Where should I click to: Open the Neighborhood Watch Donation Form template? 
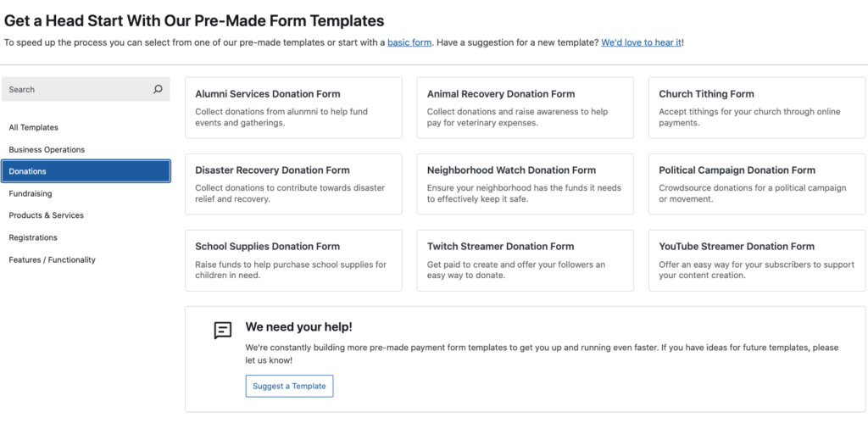(525, 184)
